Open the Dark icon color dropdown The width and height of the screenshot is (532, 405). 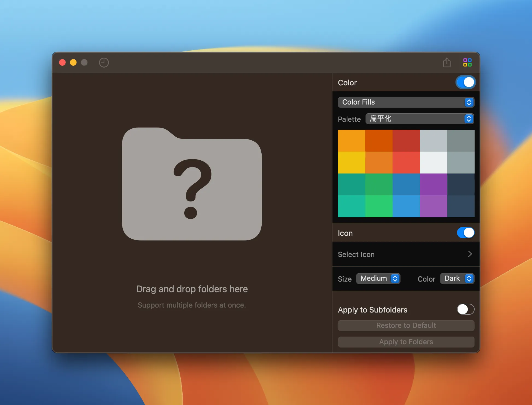[x=457, y=279]
